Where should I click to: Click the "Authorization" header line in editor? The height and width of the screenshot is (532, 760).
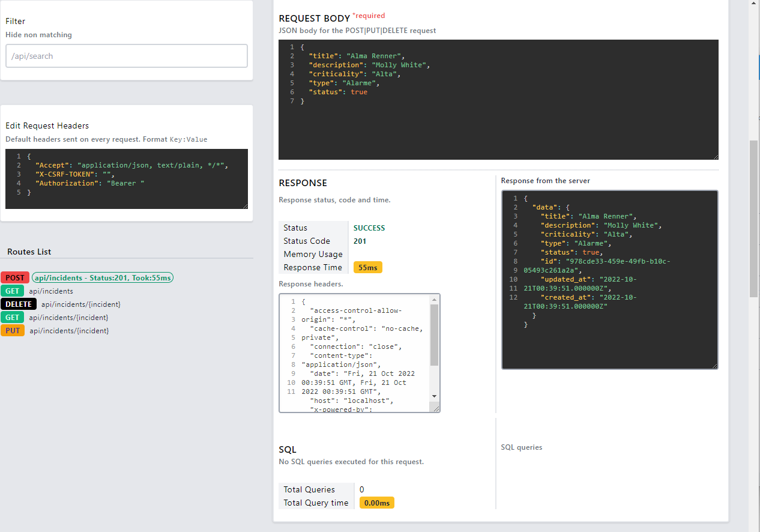coord(90,183)
